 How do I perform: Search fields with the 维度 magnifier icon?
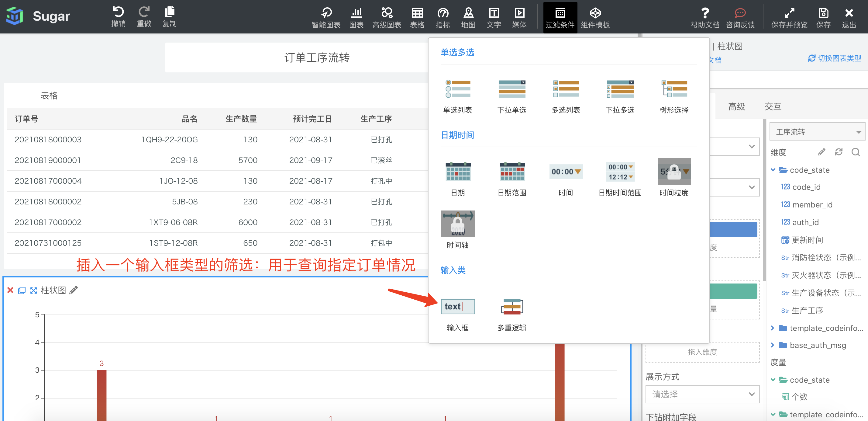tap(856, 152)
